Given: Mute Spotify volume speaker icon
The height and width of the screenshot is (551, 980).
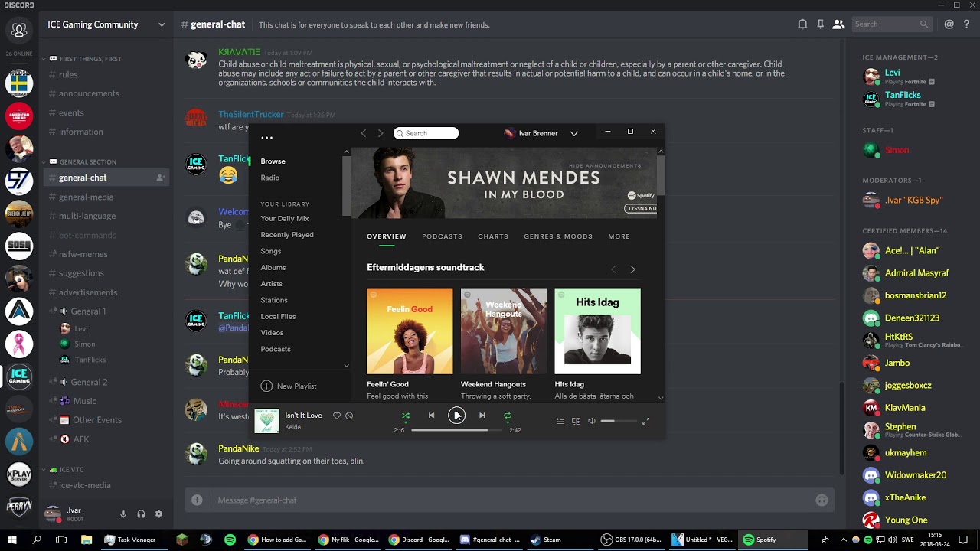Looking at the screenshot, I should (591, 421).
